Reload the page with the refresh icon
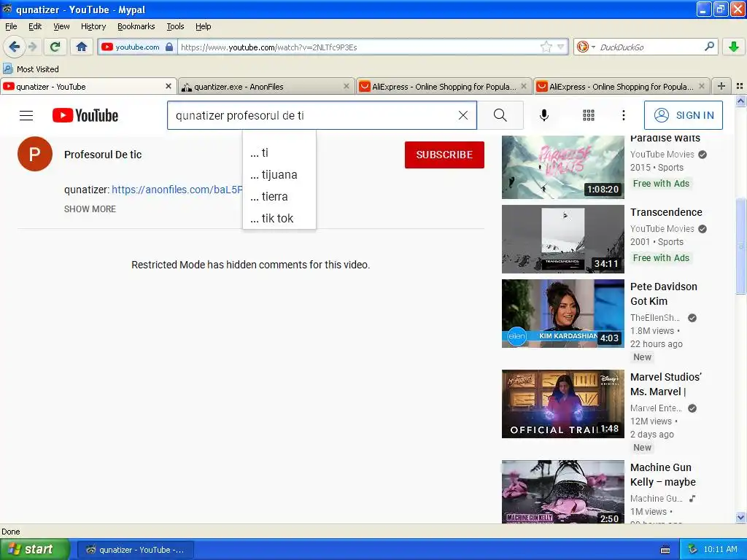Viewport: 747px width, 560px height. (x=55, y=47)
